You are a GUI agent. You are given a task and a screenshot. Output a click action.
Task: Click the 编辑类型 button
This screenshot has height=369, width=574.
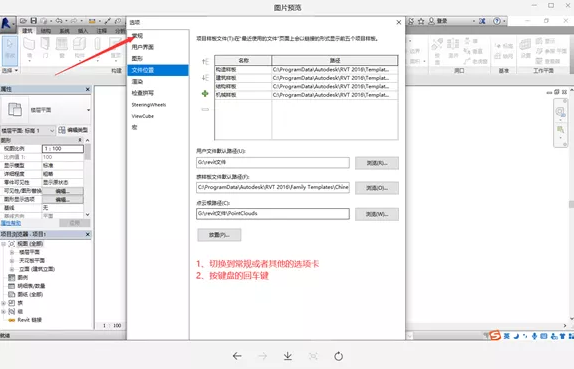73,130
